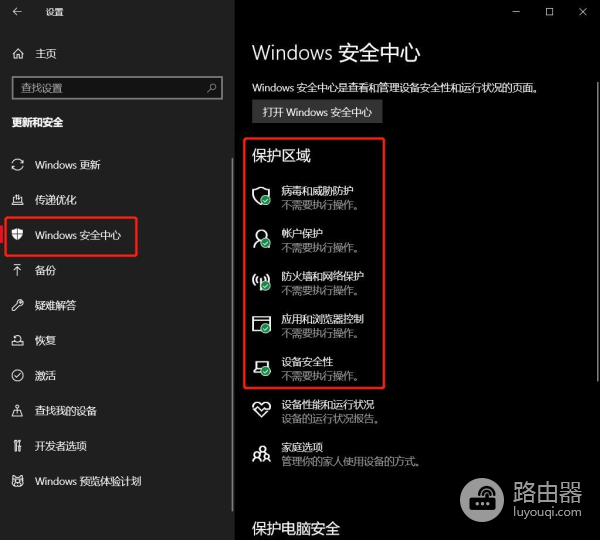
Task: Maximize the Settings window
Action: pyautogui.click(x=549, y=12)
